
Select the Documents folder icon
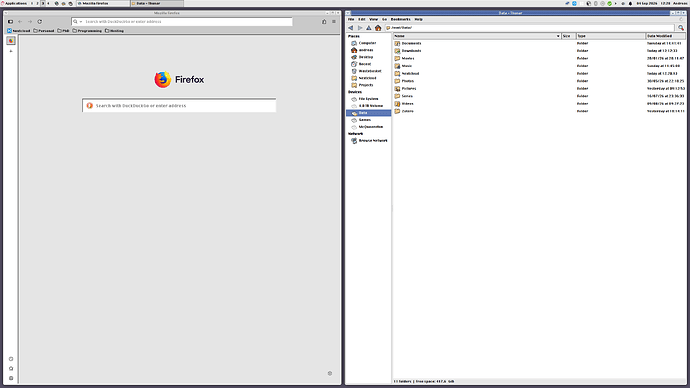click(x=397, y=44)
